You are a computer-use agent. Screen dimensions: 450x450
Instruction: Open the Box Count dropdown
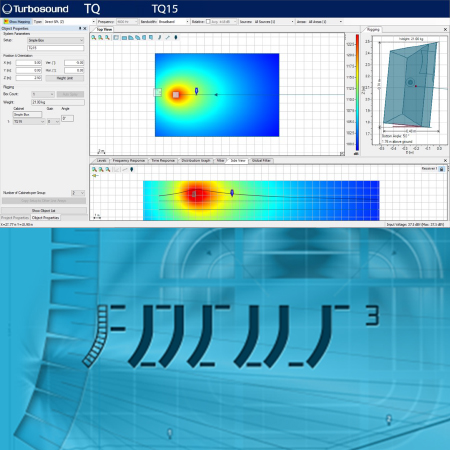pyautogui.click(x=43, y=94)
